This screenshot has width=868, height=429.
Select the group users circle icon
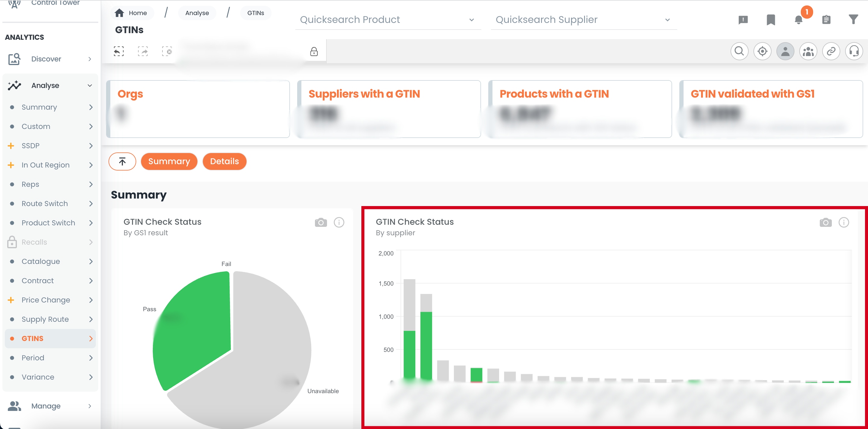pos(808,51)
